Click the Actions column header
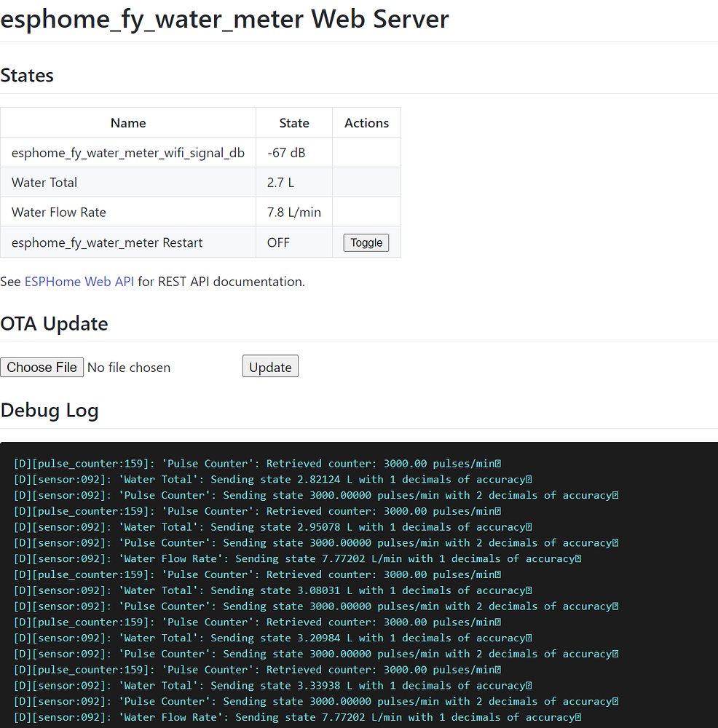 366,122
